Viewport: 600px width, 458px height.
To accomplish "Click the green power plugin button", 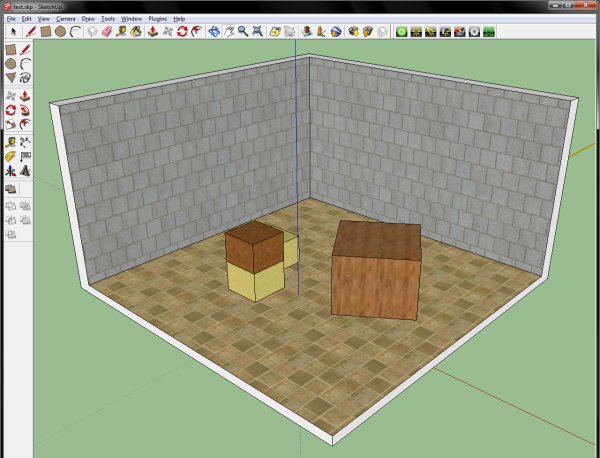I will pos(401,32).
